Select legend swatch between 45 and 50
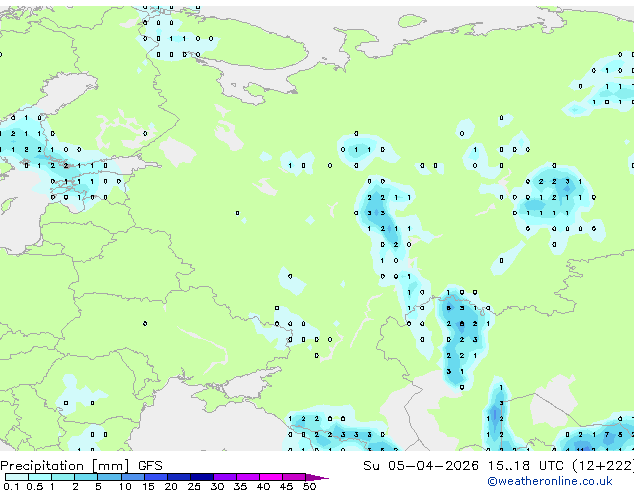Image resolution: width=634 pixels, height=490 pixels. pos(294,477)
